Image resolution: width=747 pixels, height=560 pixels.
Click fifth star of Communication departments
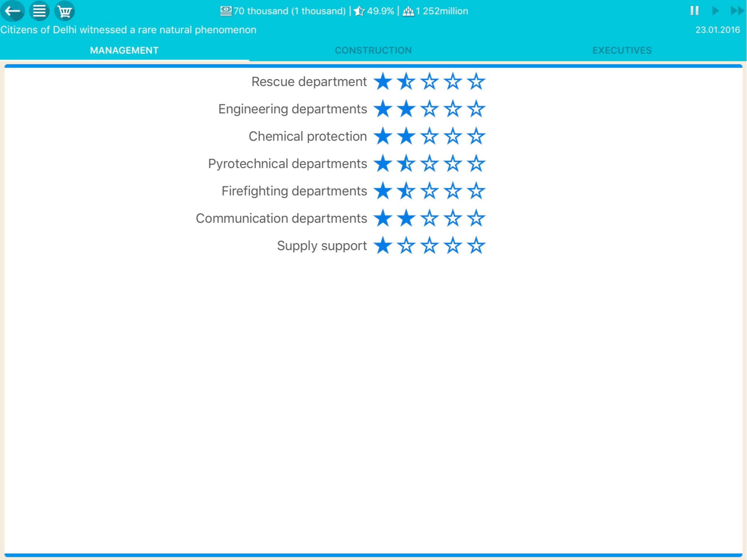476,218
